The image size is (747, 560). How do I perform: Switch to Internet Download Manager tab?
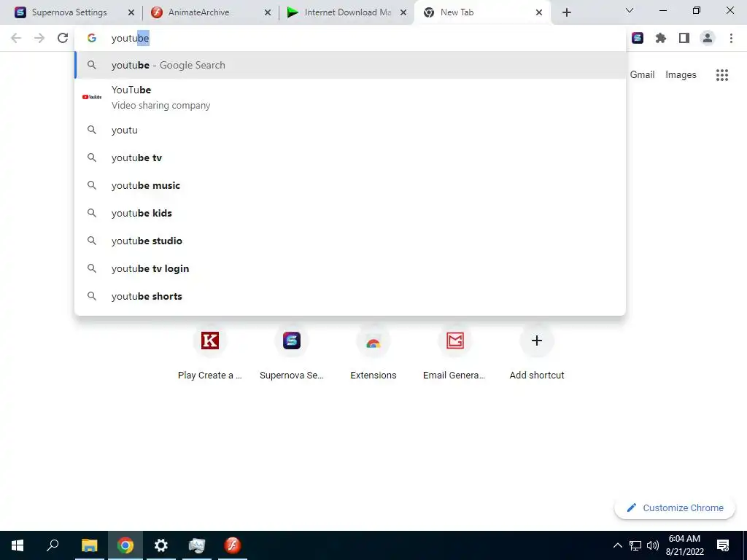[x=347, y=12]
